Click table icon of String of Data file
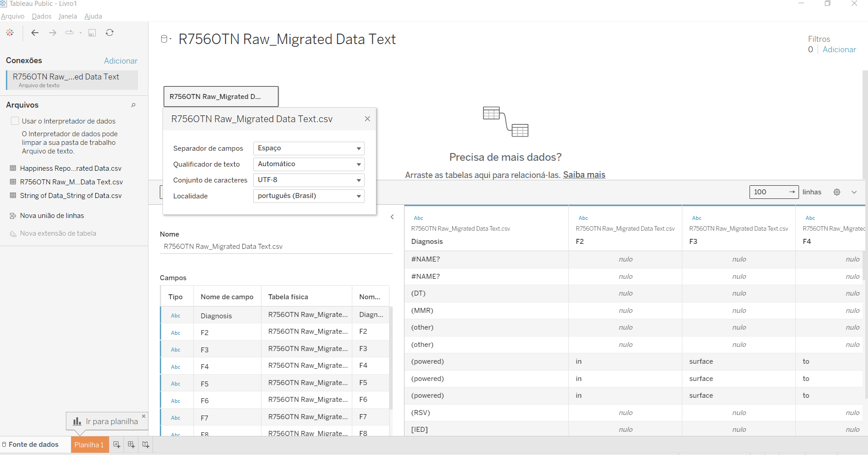 point(13,195)
